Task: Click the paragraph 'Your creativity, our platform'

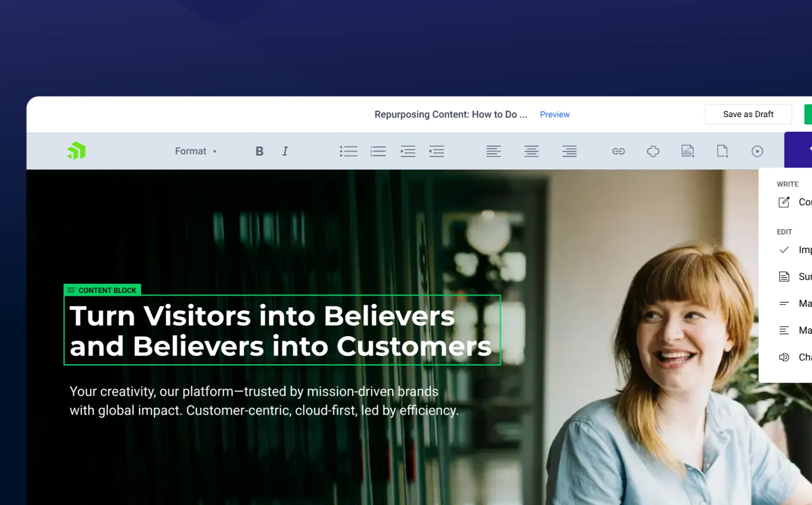Action: 264,401
